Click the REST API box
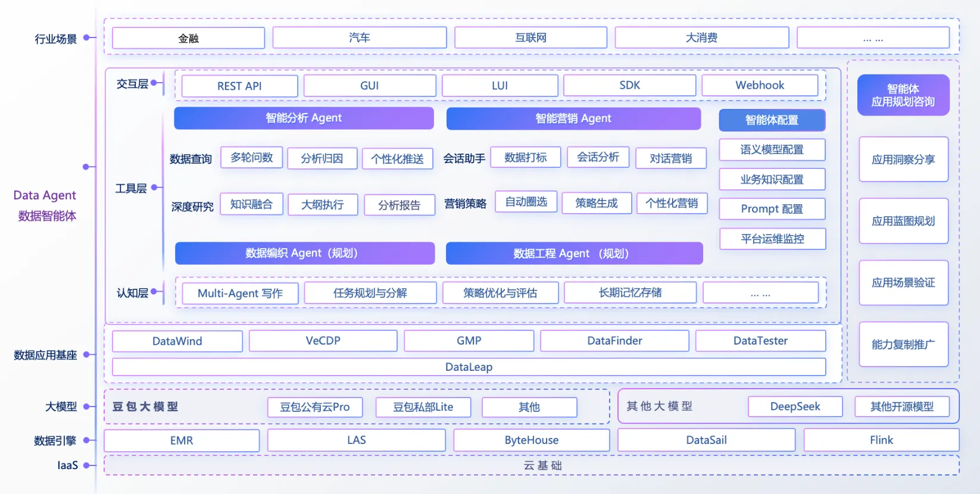This screenshot has width=980, height=494. click(239, 86)
